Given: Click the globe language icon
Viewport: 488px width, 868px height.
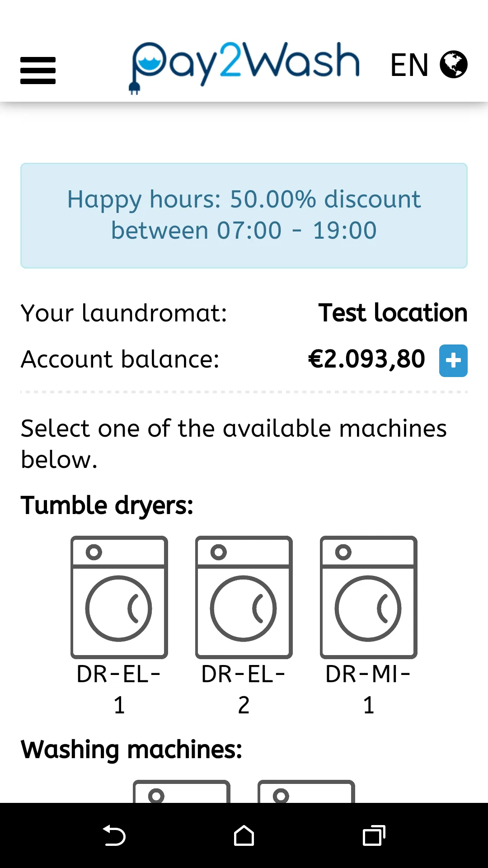Looking at the screenshot, I should click(454, 65).
